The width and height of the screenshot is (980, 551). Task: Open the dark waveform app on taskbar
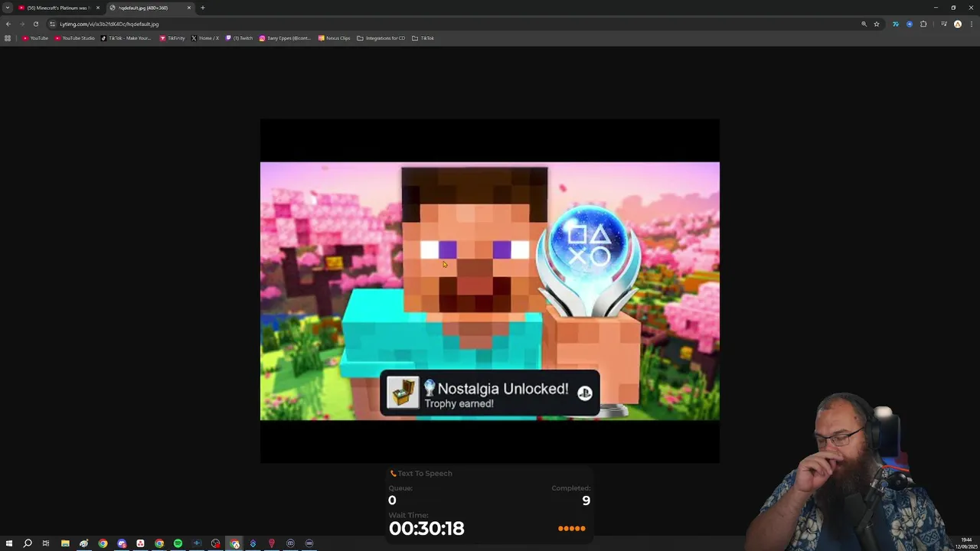coord(197,543)
